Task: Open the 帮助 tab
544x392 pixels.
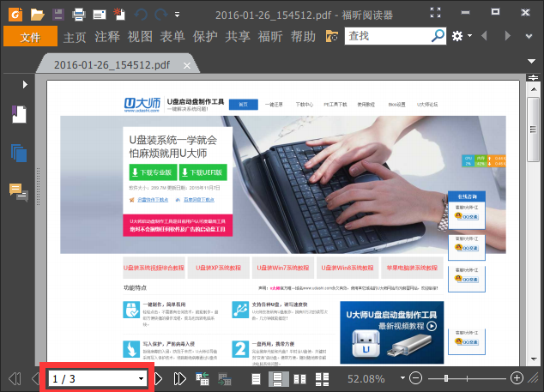Action: pos(303,36)
